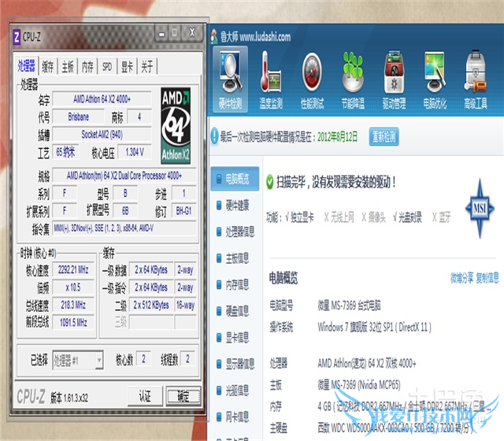Click the 工艺 value 65 纳米
The height and width of the screenshot is (441, 504).
point(65,152)
